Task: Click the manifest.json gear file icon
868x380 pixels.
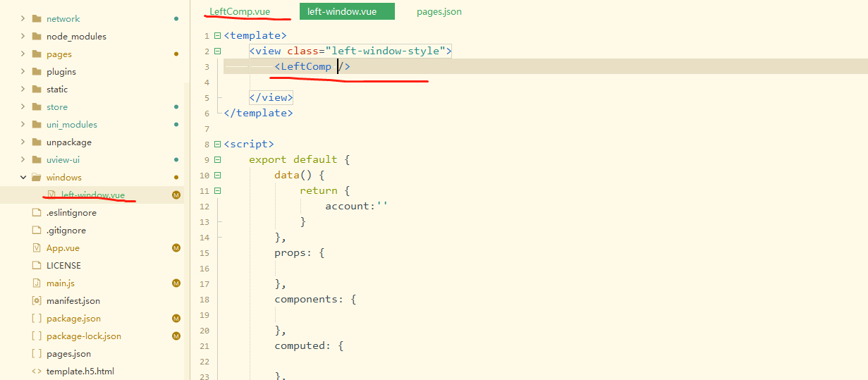Action: pos(37,301)
